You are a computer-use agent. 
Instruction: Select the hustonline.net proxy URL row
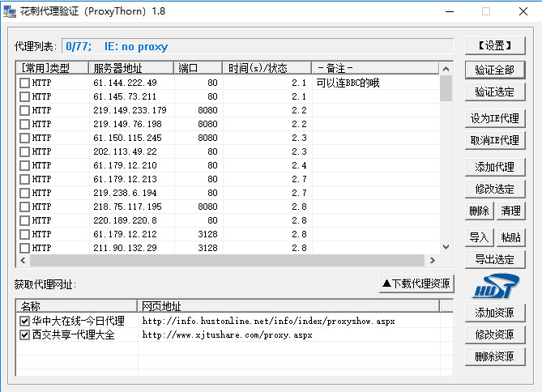click(268, 321)
